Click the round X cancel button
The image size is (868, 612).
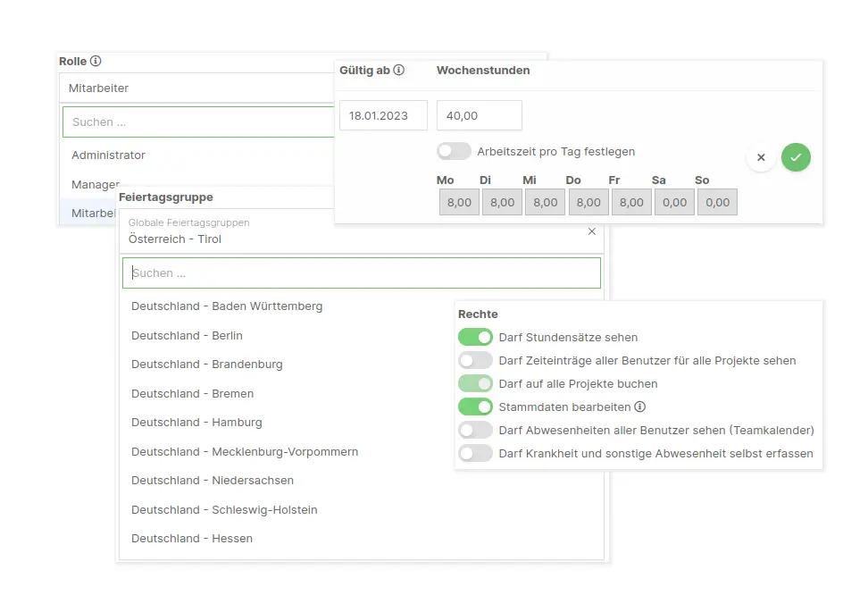click(x=761, y=157)
